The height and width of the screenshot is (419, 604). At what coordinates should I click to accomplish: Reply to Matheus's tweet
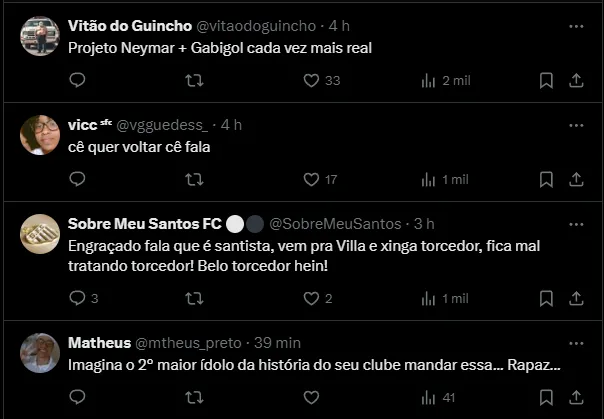pyautogui.click(x=78, y=398)
